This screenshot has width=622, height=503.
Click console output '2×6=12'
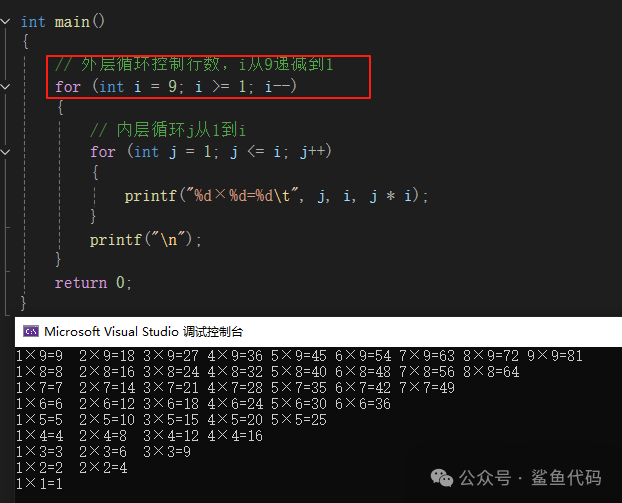point(107,404)
